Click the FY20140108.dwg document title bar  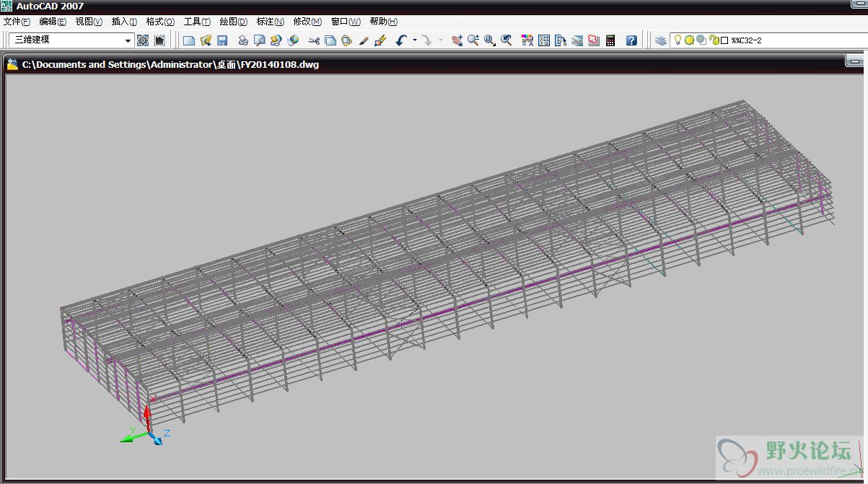434,64
